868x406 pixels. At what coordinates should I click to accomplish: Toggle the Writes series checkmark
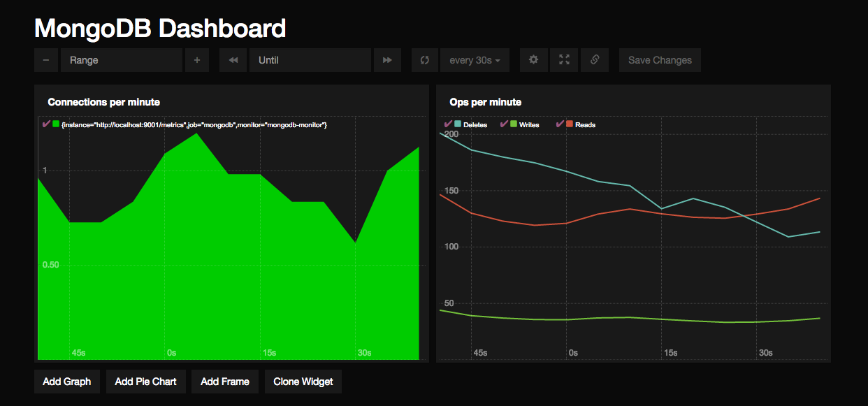pyautogui.click(x=502, y=124)
